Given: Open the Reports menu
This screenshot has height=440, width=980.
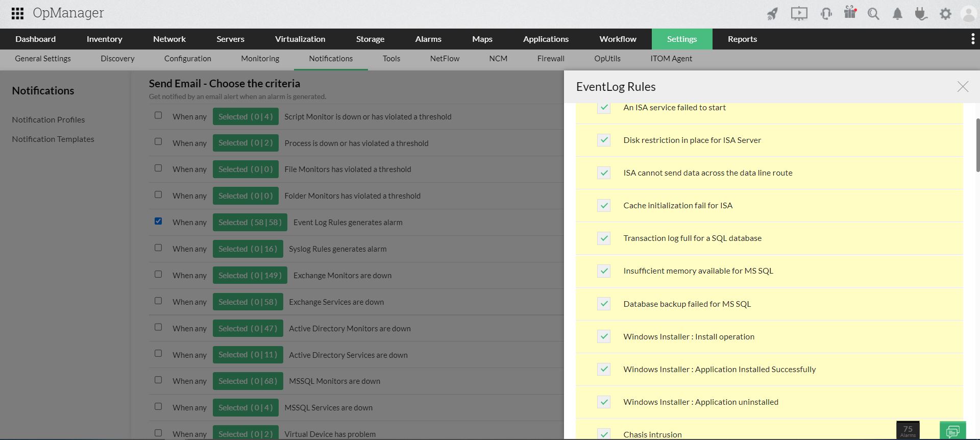Looking at the screenshot, I should (x=742, y=39).
